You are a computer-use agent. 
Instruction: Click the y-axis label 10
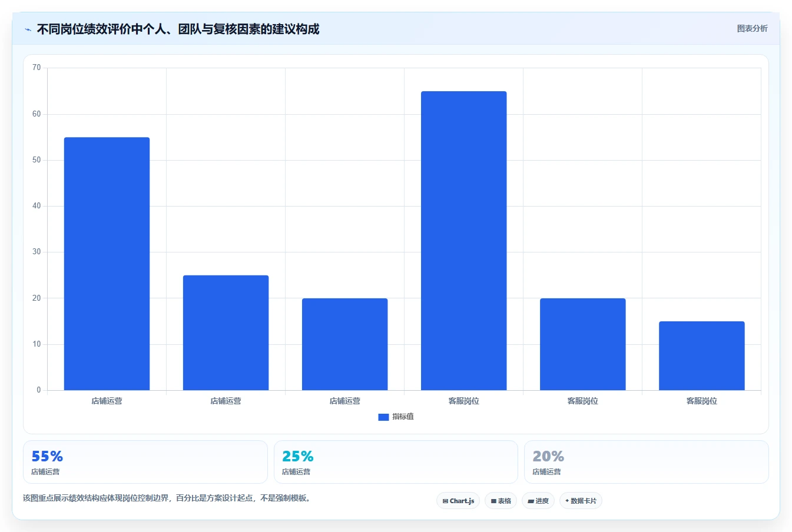pos(37,344)
